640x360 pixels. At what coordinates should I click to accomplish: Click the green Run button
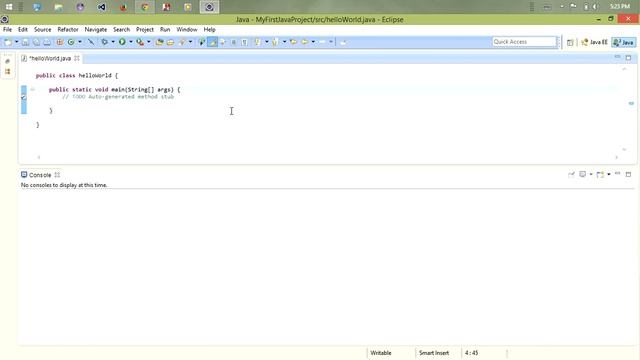[122, 42]
